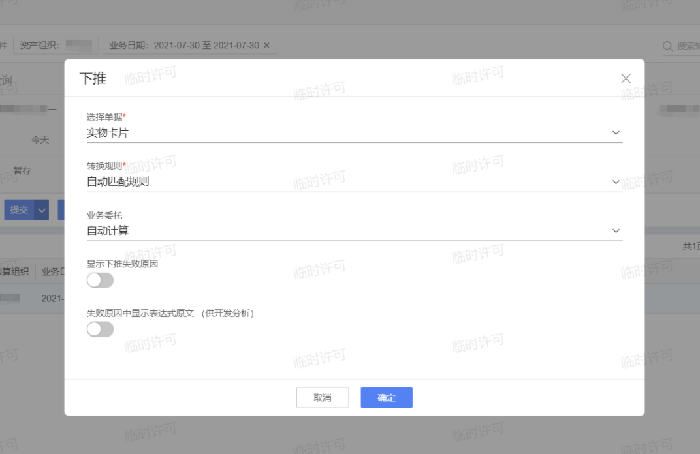This screenshot has width=700, height=454.
Task: Expand the arrow next to 提交 button
Action: coord(42,210)
